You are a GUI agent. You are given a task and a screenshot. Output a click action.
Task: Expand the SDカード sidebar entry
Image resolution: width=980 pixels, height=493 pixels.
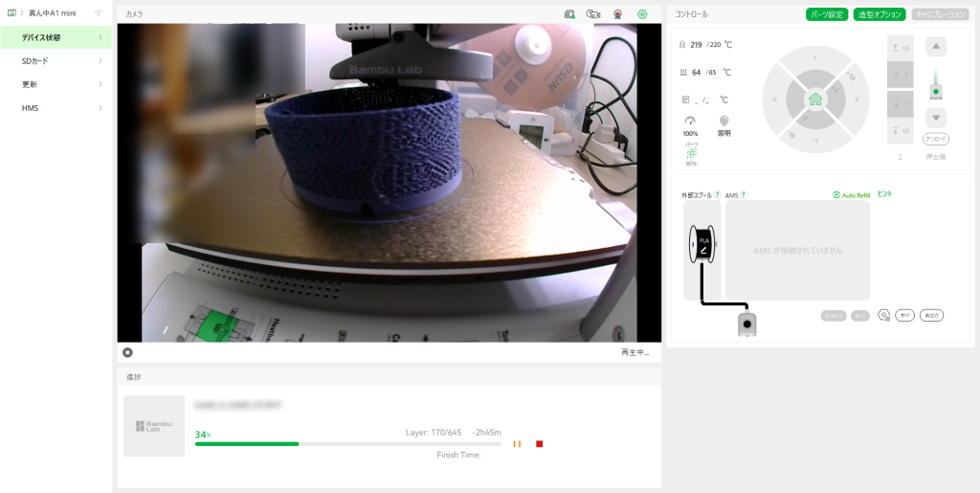(56, 61)
